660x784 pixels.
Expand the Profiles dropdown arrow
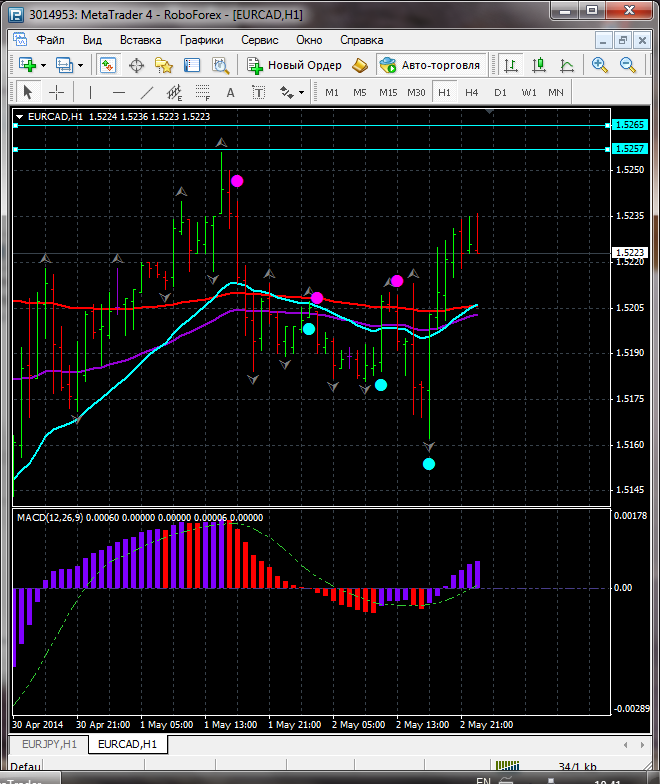[81, 65]
